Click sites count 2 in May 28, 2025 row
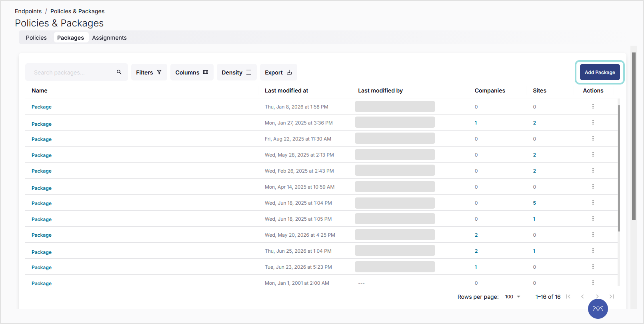Image resolution: width=644 pixels, height=324 pixels. pos(534,155)
